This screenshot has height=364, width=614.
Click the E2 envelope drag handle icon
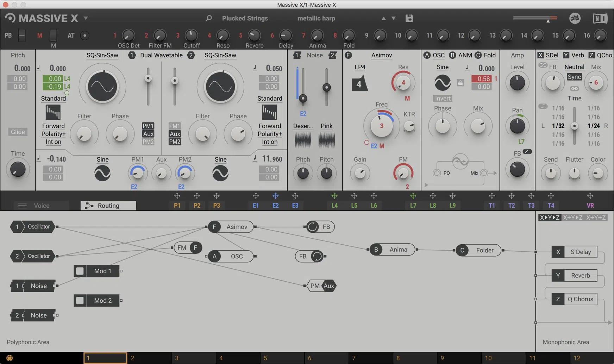click(275, 196)
